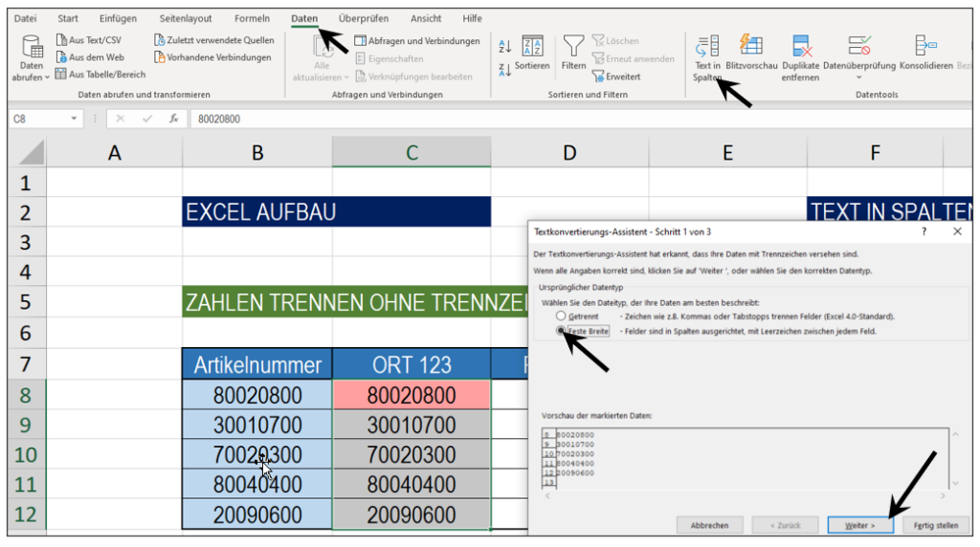Image resolution: width=980 pixels, height=547 pixels.
Task: Click preview scroll right arrow
Action: click(943, 495)
